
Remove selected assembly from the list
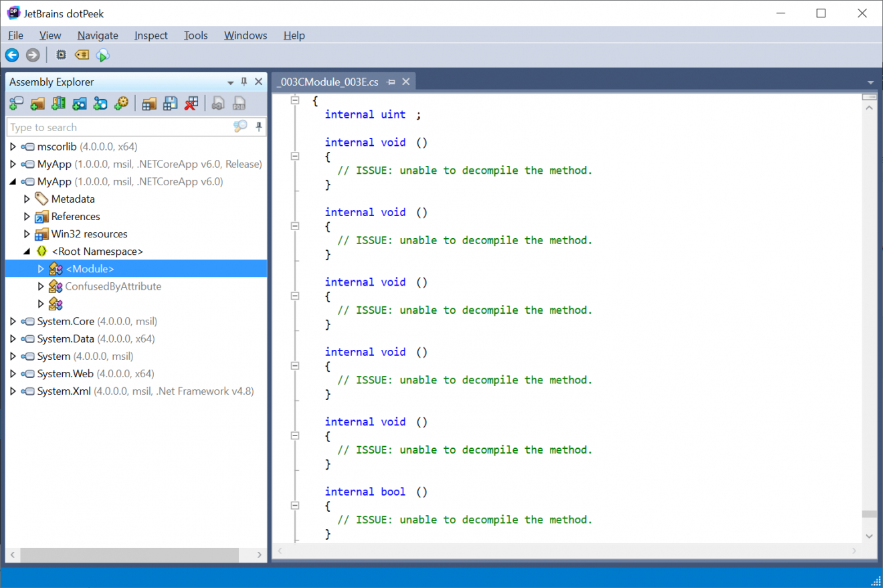192,103
